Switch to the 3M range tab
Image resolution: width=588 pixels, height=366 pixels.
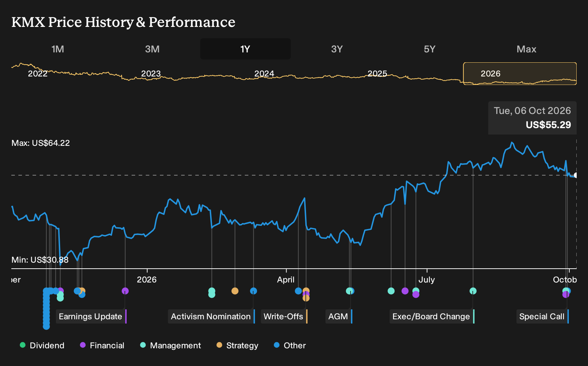(152, 49)
